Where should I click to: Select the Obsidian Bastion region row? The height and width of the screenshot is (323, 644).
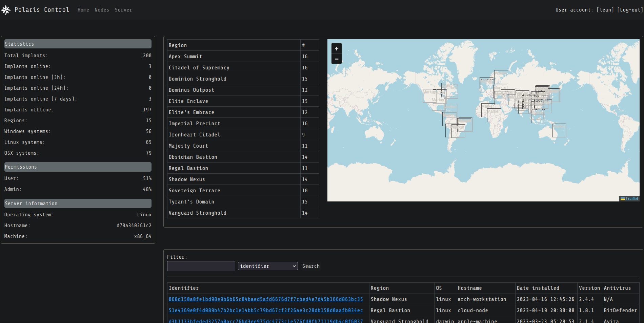tap(243, 157)
